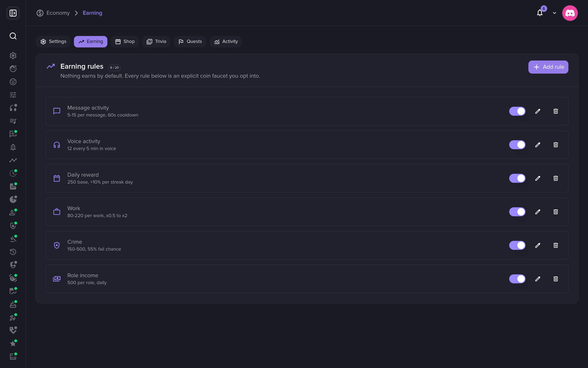Viewport: 588px width, 368px height.
Task: Click the Earning breadcrumb text
Action: point(92,13)
